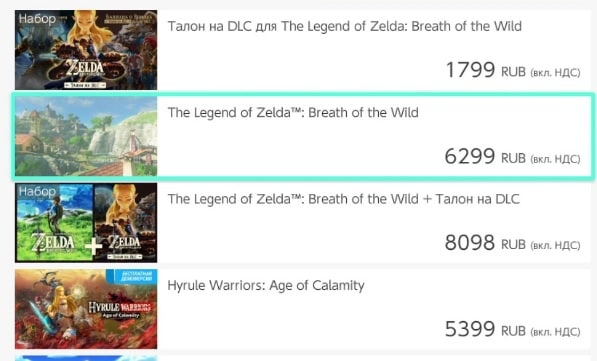Open the Hyrule Warriors cover thumbnail
The image size is (597, 361).
tap(86, 309)
